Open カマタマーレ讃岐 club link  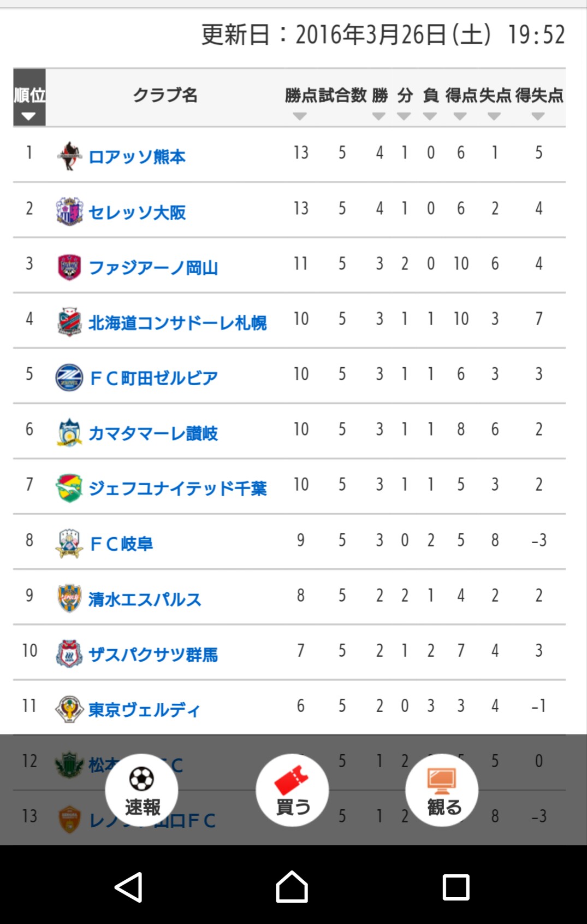pos(153,433)
